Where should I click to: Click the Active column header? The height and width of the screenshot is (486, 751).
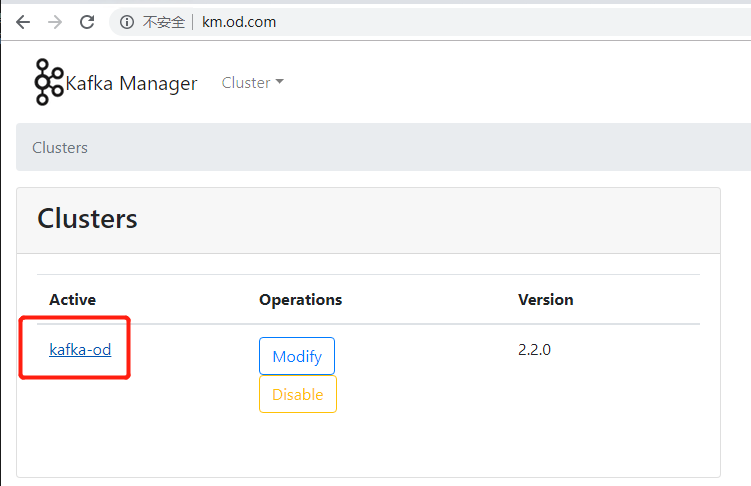(x=72, y=300)
